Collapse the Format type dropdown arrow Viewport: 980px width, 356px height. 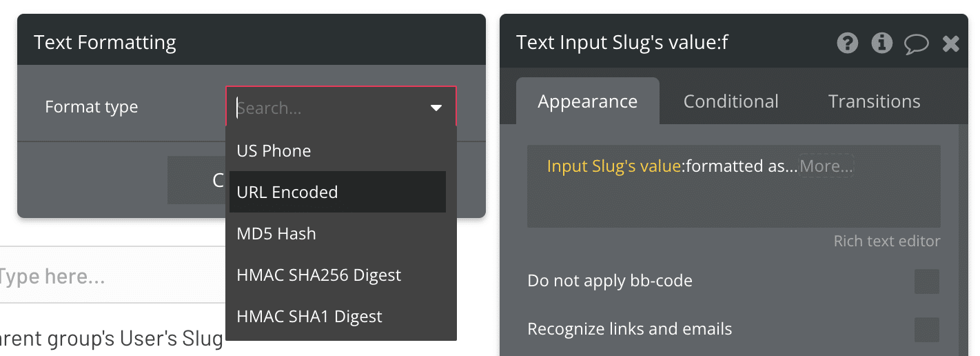click(436, 108)
